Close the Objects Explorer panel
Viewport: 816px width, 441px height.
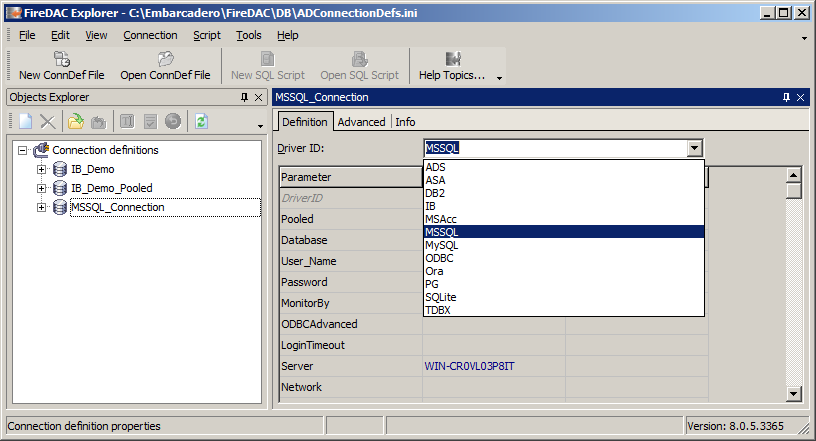(259, 97)
